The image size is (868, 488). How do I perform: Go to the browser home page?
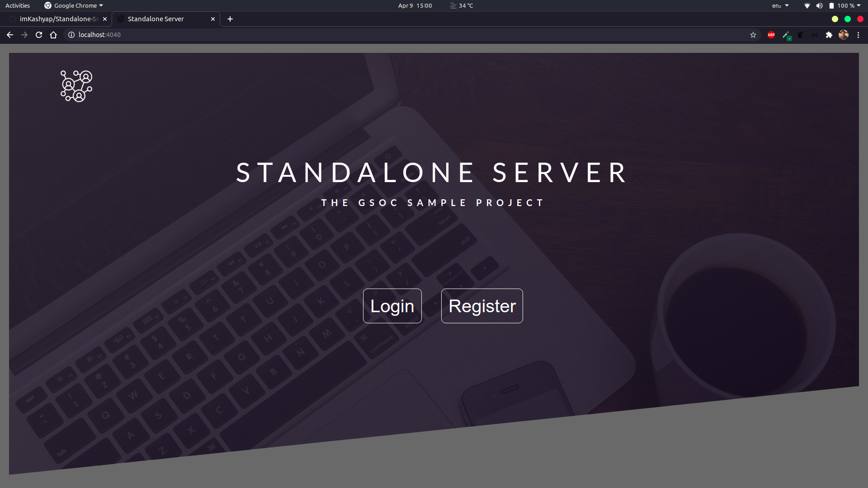tap(53, 35)
